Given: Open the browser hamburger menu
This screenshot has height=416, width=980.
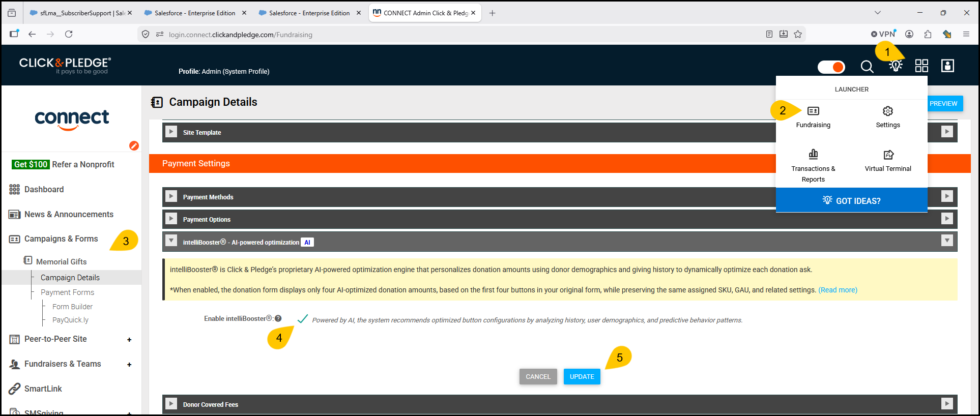Looking at the screenshot, I should coord(966,34).
